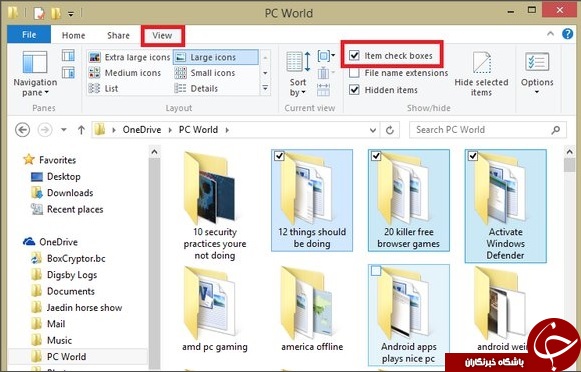Screen dimensions: 581x372
Task: Click navigation pane scrollbar up arrow
Action: [x=155, y=152]
